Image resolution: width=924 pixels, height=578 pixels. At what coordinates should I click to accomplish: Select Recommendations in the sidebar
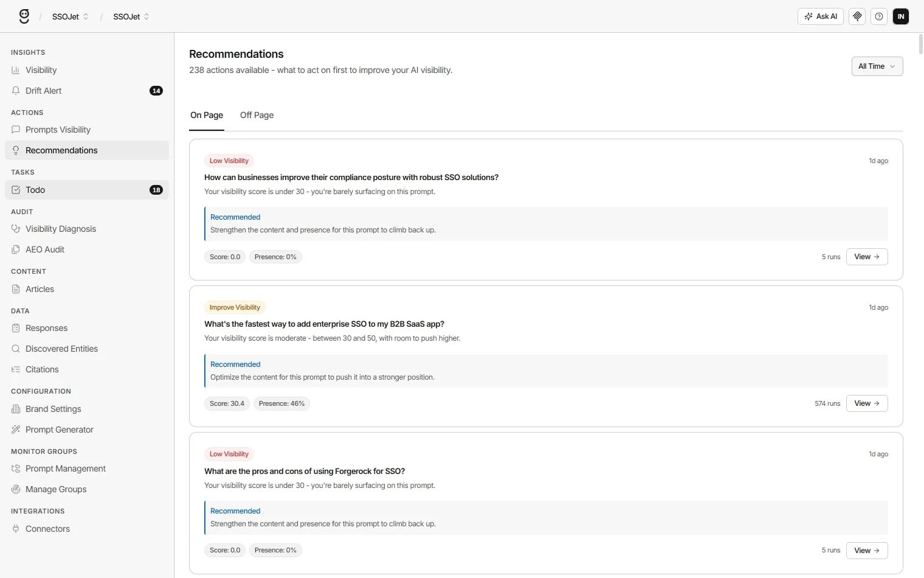(x=87, y=150)
